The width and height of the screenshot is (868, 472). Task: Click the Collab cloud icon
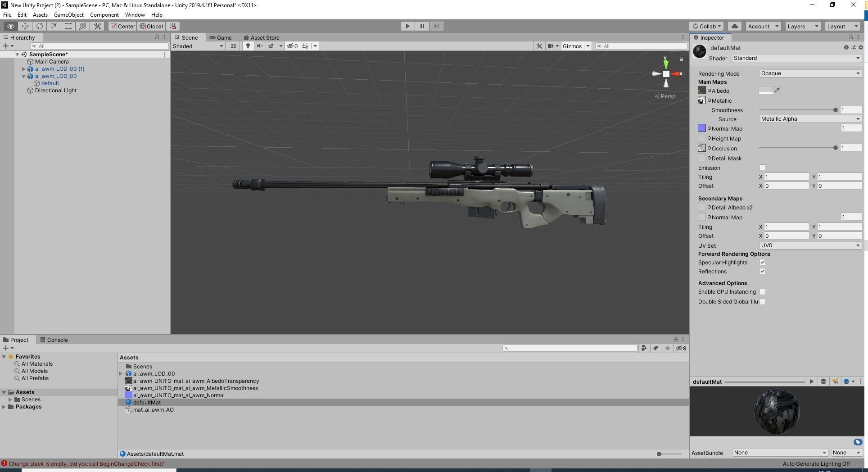click(x=734, y=26)
